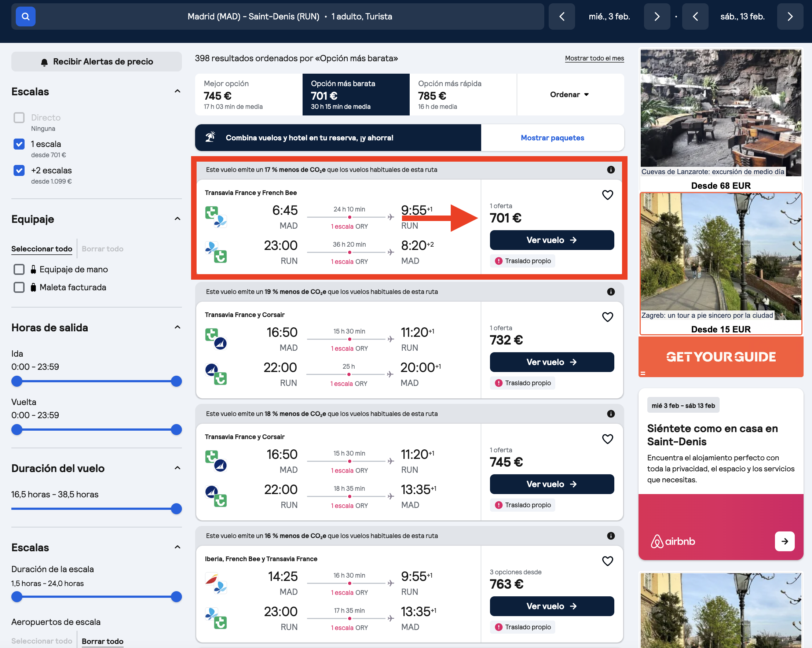Viewport: 812px width, 648px height.
Task: Click Duración del vuelo slider handle
Action: (x=176, y=509)
